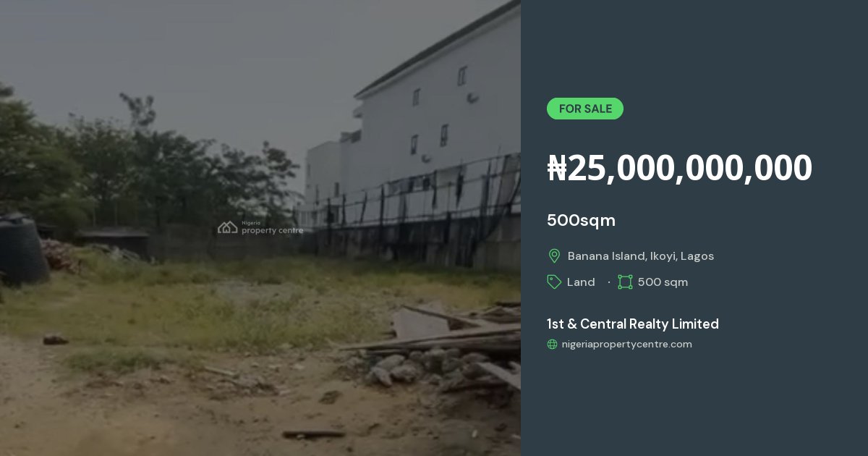Click the Land property type label
This screenshot has width=868, height=456.
(x=581, y=282)
